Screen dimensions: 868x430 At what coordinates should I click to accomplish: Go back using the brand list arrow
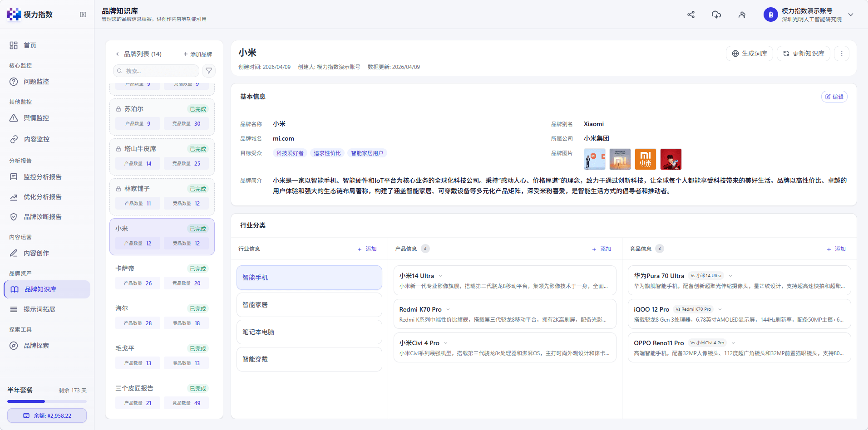[118, 54]
